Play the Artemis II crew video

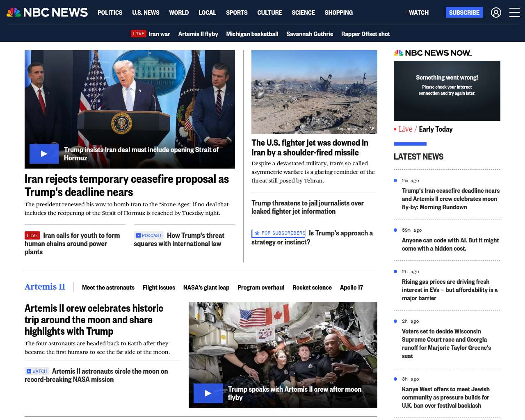pos(208,393)
